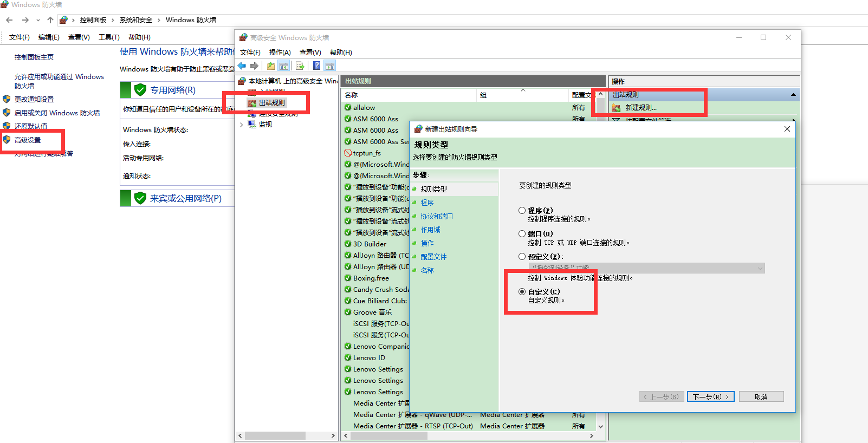Click the 出站规则 tree node icon
The image size is (868, 443).
[252, 103]
